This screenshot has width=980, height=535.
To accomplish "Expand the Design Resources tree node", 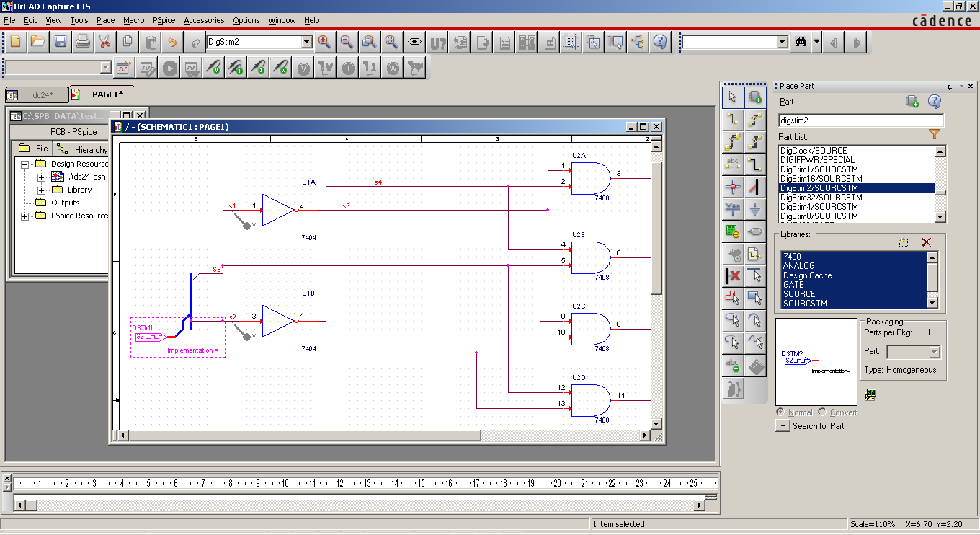I will coord(25,164).
